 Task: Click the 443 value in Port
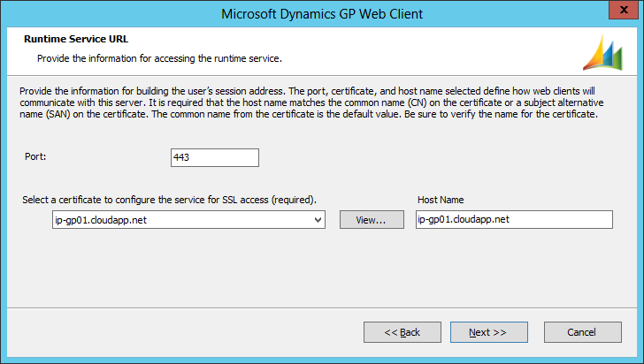(x=183, y=157)
